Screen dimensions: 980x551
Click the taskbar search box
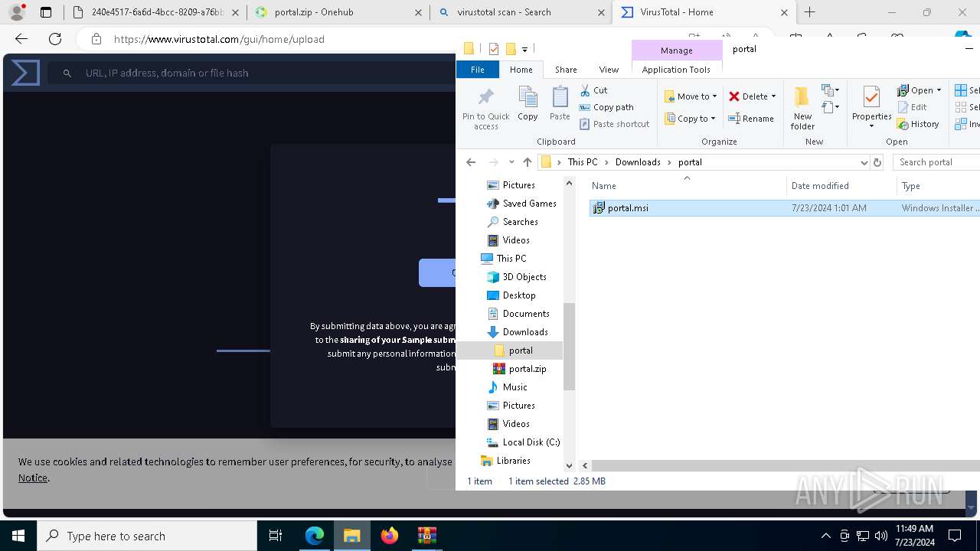click(147, 536)
